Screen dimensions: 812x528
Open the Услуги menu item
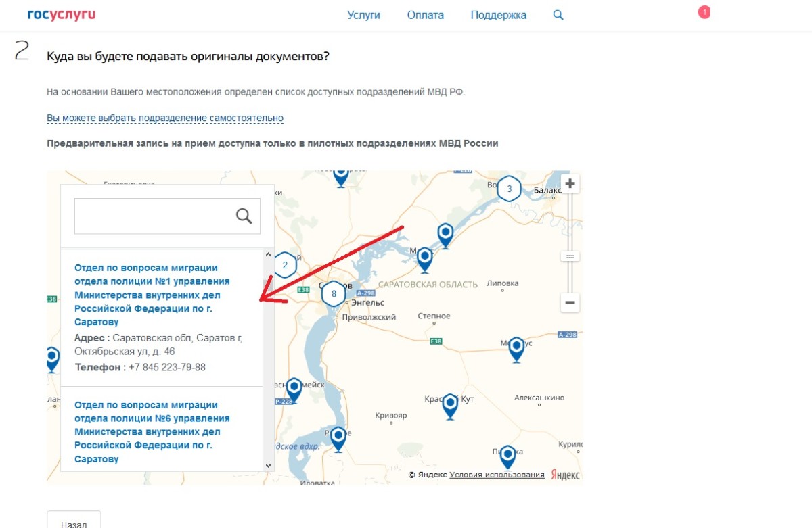click(363, 15)
